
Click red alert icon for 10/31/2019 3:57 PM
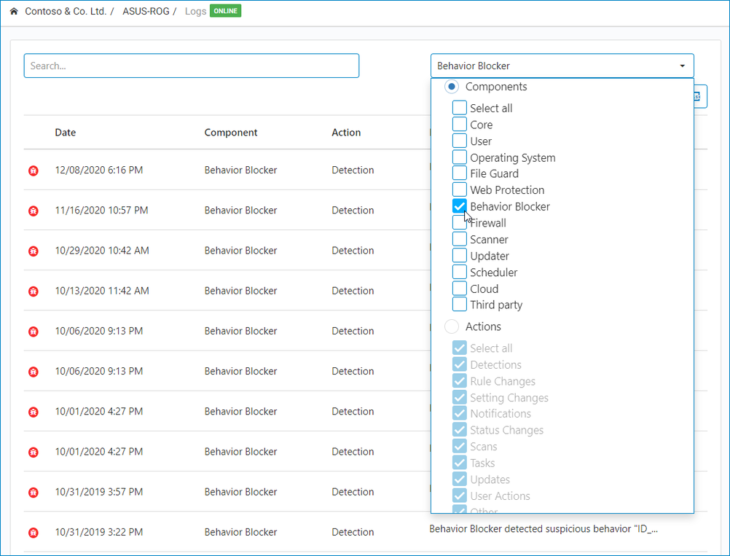[33, 492]
